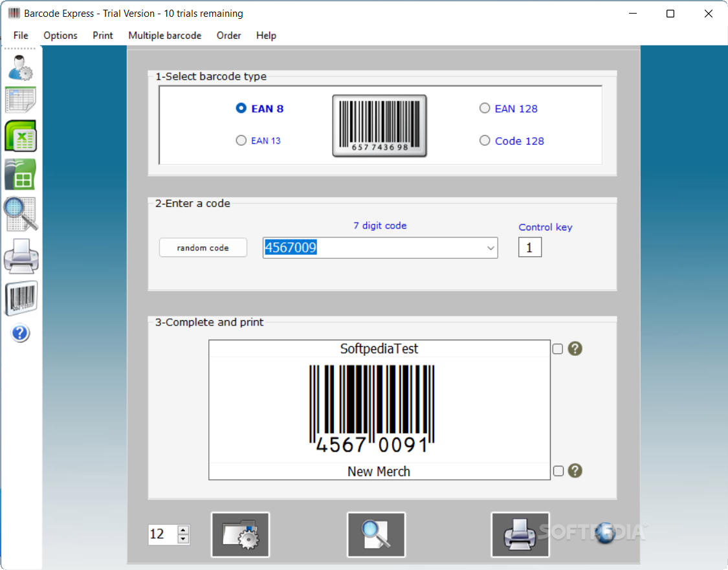Image resolution: width=728 pixels, height=570 pixels.
Task: Open the barcode icon in the sidebar
Action: 21,298
